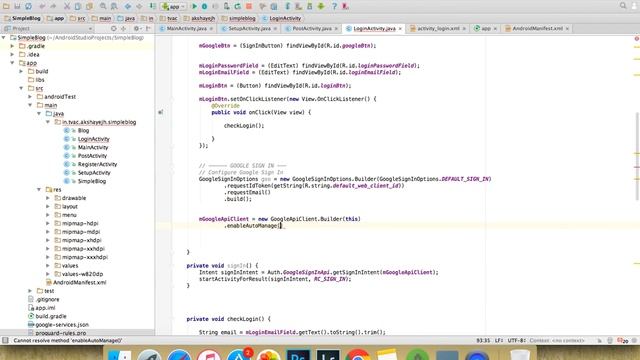
Task: Click the red Stop button in toolbar
Action: (249, 6)
